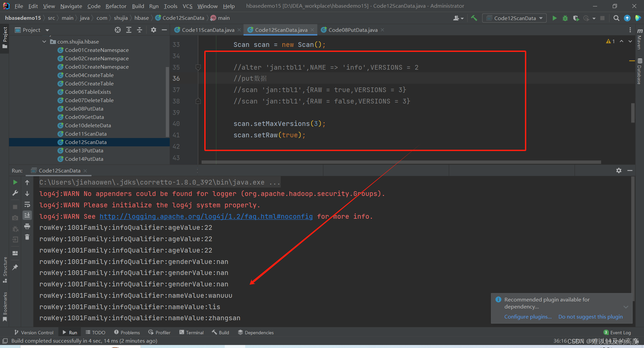Collapse com.shujia.hbase package node
The height and width of the screenshot is (348, 644).
(x=44, y=42)
